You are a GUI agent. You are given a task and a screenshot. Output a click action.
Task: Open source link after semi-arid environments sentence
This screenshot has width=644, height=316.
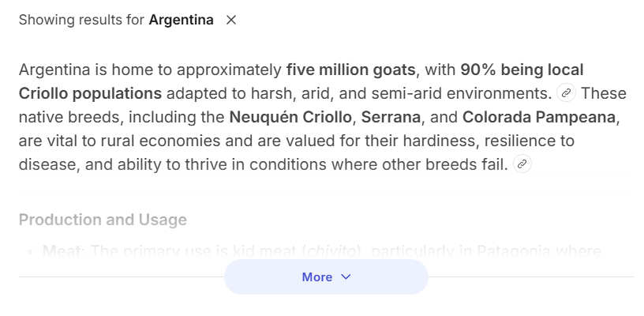pos(566,93)
